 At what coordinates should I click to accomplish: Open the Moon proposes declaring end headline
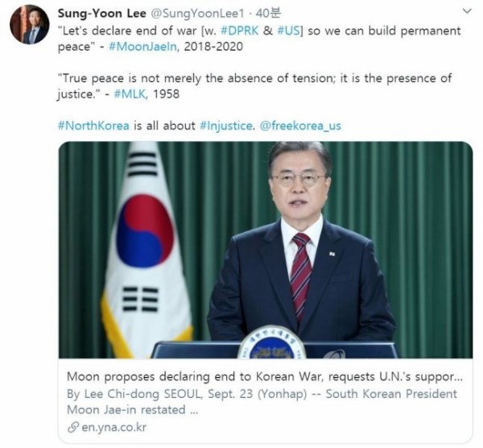265,377
